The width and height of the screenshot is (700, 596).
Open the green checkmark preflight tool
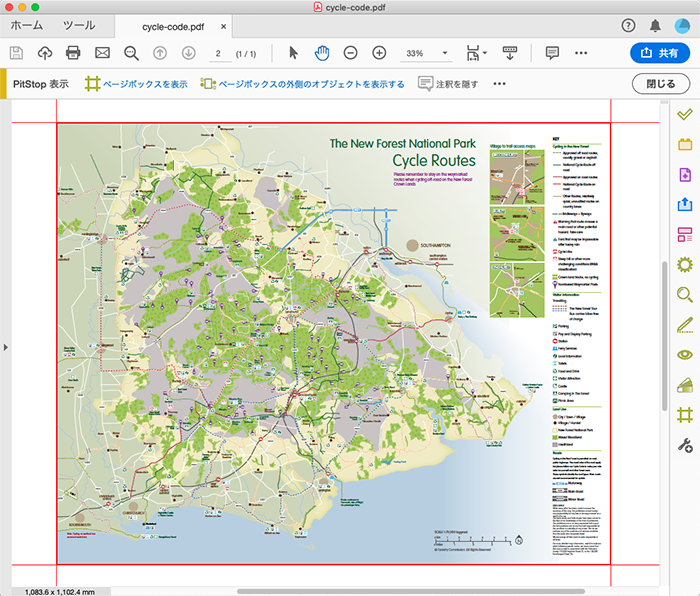point(685,114)
